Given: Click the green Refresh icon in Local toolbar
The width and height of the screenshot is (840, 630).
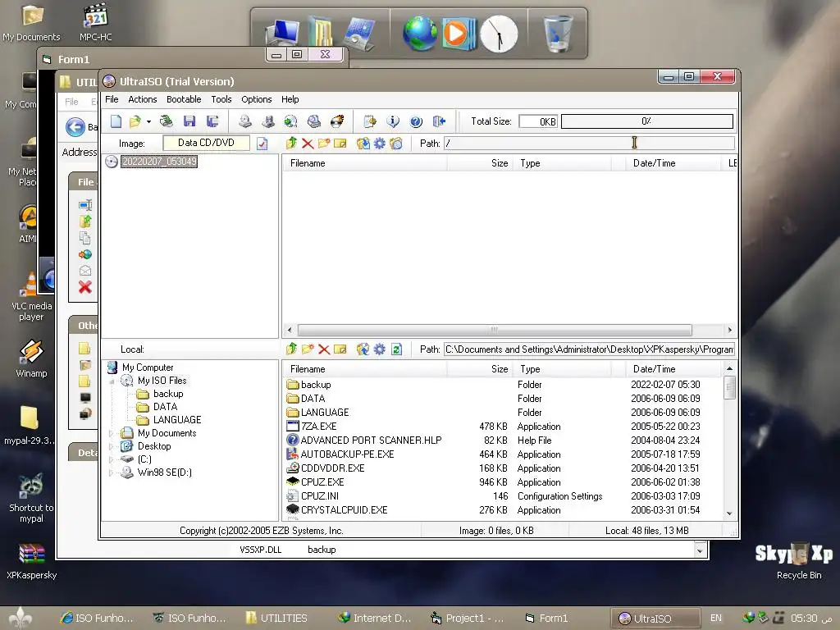Looking at the screenshot, I should 396,349.
